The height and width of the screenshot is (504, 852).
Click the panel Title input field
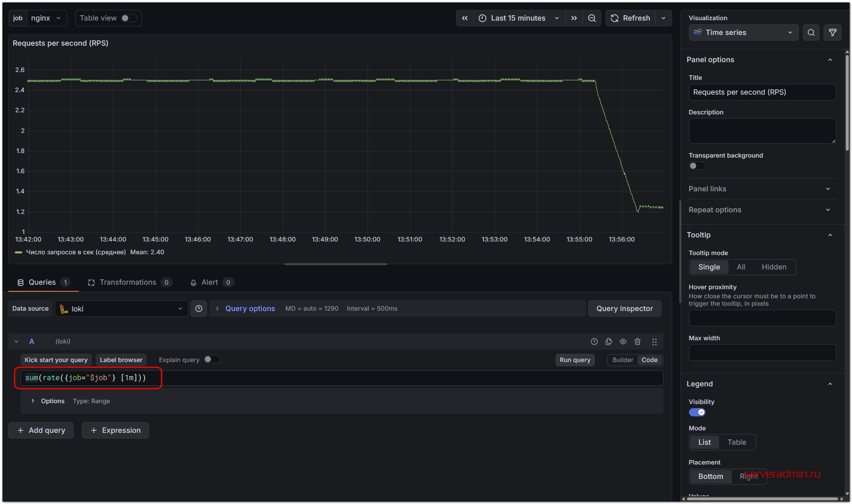click(762, 92)
